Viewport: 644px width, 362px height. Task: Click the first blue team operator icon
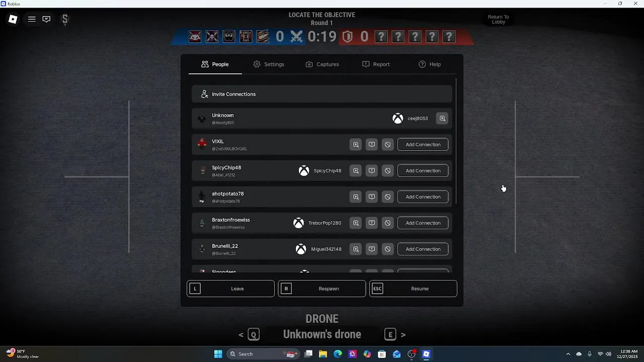click(195, 37)
